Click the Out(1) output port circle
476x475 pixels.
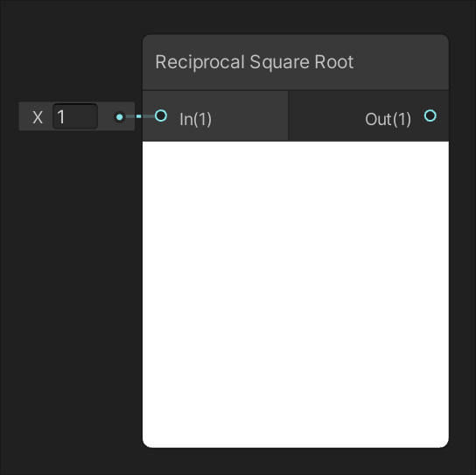click(430, 115)
